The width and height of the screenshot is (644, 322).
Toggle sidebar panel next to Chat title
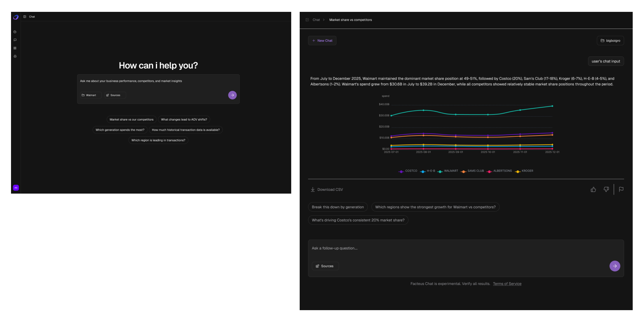click(25, 17)
